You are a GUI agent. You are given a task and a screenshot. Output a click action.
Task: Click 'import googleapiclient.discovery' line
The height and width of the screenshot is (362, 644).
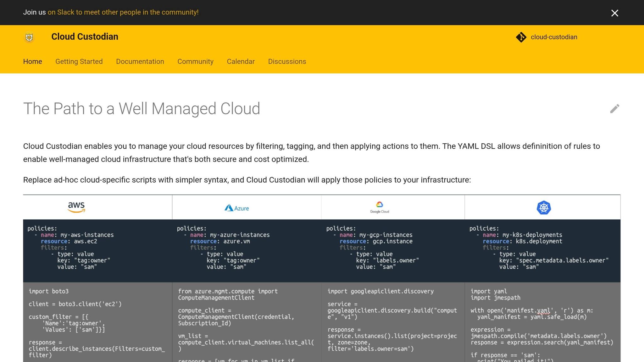tap(380, 291)
